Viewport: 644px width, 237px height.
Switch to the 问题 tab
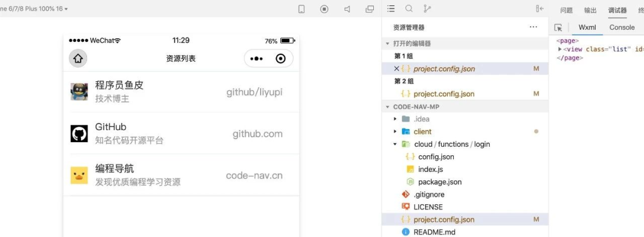click(566, 10)
